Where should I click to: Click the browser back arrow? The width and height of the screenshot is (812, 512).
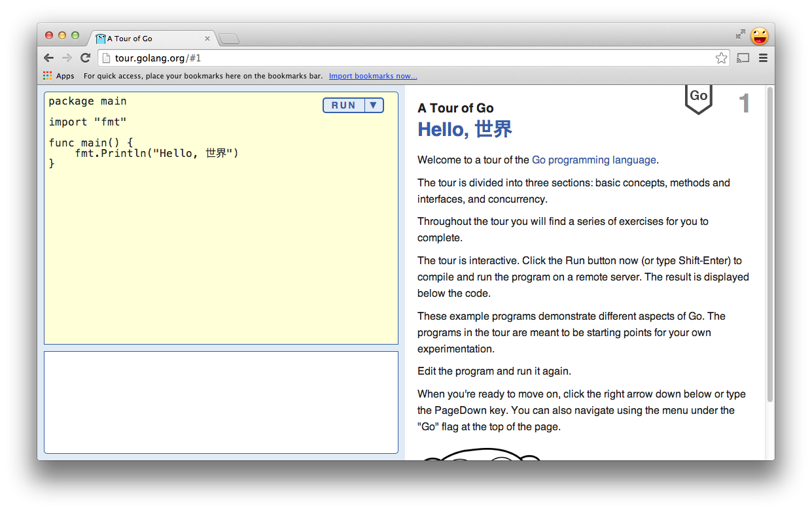pyautogui.click(x=49, y=58)
